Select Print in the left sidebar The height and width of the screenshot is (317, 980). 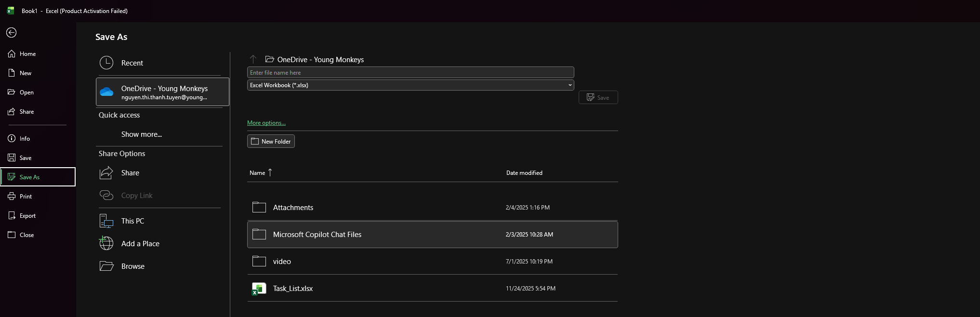[x=26, y=197]
